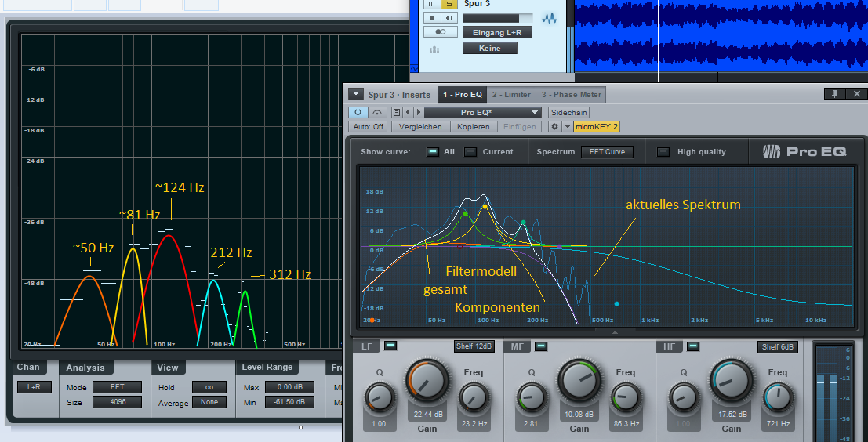Change analyzer Mode FFT field
The width and height of the screenshot is (868, 442).
pos(117,387)
